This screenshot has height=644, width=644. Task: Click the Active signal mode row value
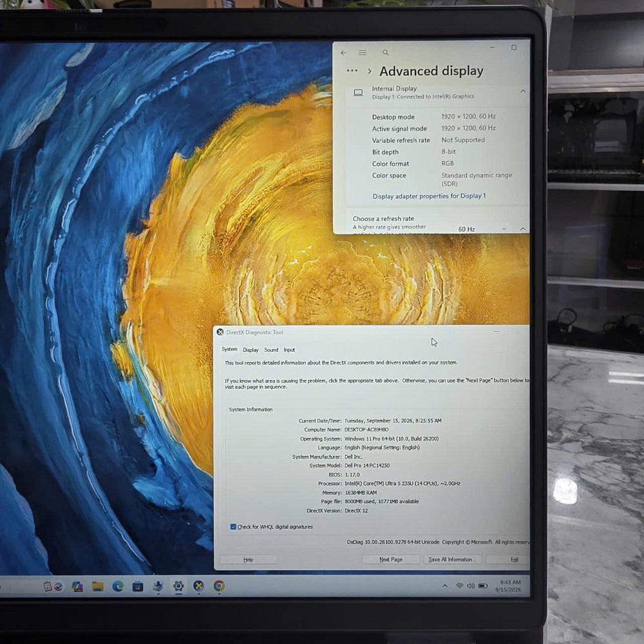pyautogui.click(x=469, y=128)
